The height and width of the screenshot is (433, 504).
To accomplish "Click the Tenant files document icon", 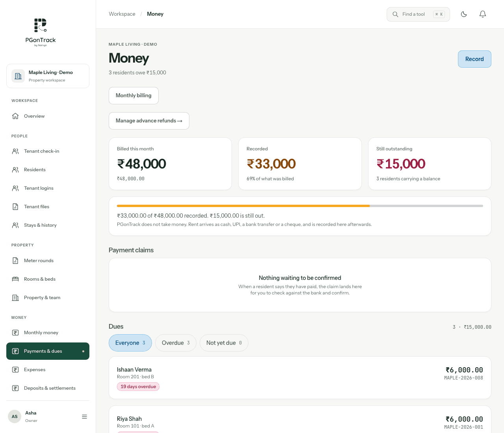I will pos(15,207).
